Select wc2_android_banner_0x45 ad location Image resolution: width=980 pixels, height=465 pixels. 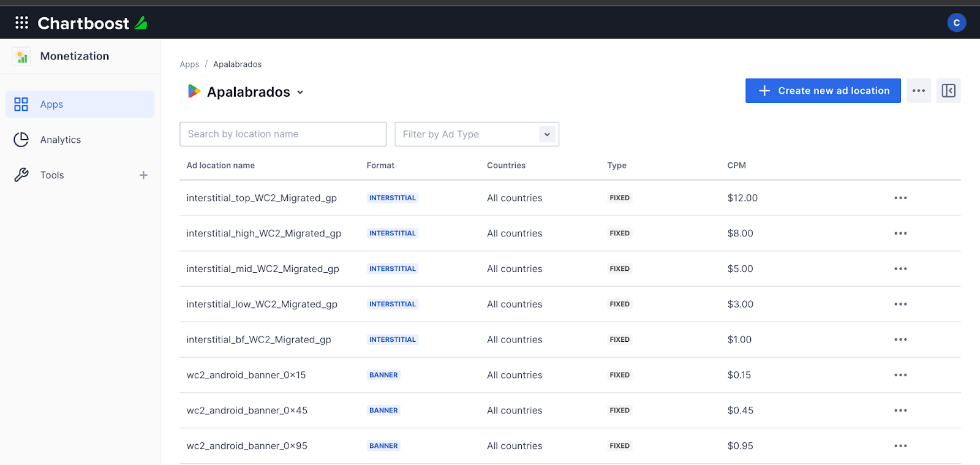(x=247, y=410)
